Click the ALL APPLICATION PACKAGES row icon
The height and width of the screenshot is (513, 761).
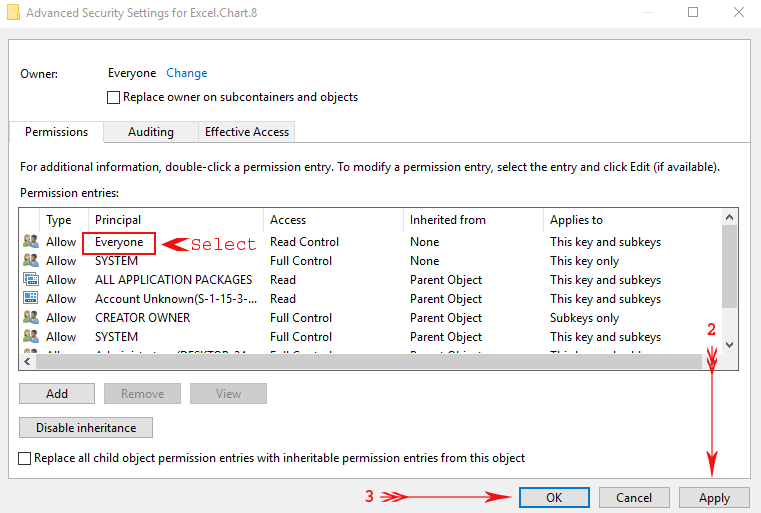point(30,280)
